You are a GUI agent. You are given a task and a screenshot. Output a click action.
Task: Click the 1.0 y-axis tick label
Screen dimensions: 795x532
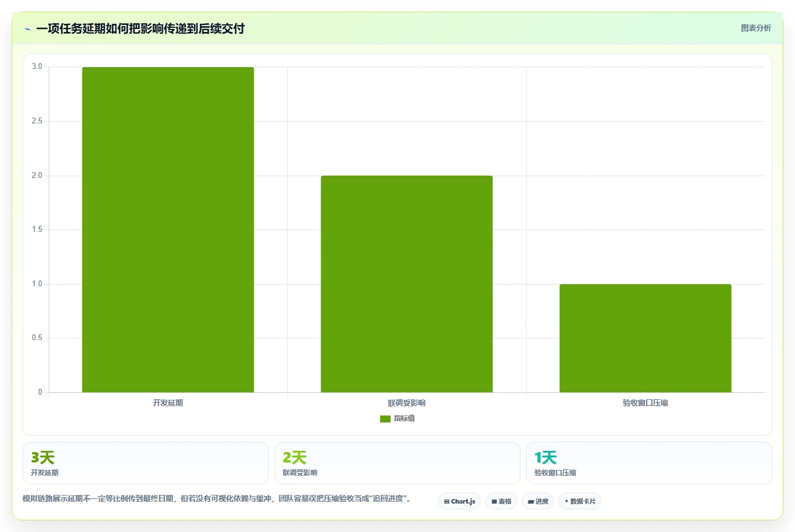pos(37,284)
